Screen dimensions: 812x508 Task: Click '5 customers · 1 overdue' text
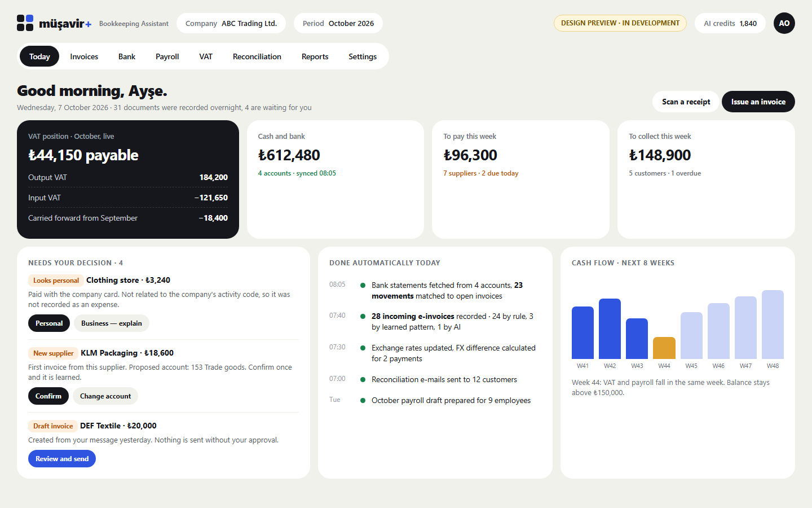pyautogui.click(x=665, y=173)
